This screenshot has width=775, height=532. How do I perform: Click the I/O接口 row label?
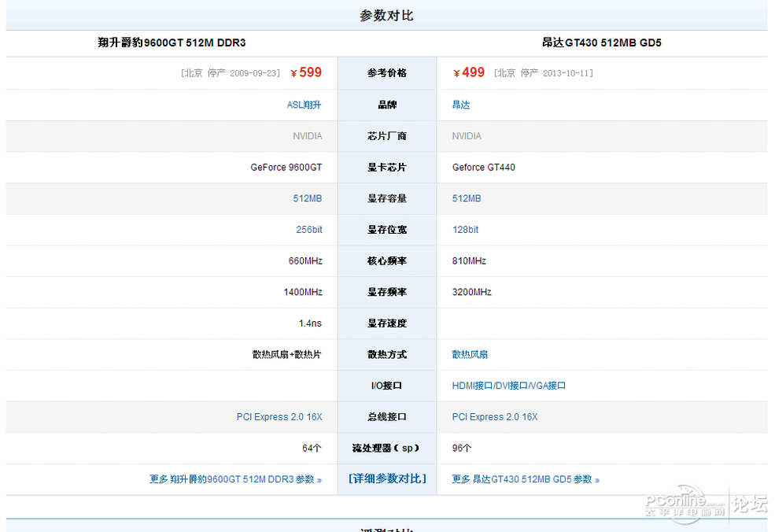point(386,386)
